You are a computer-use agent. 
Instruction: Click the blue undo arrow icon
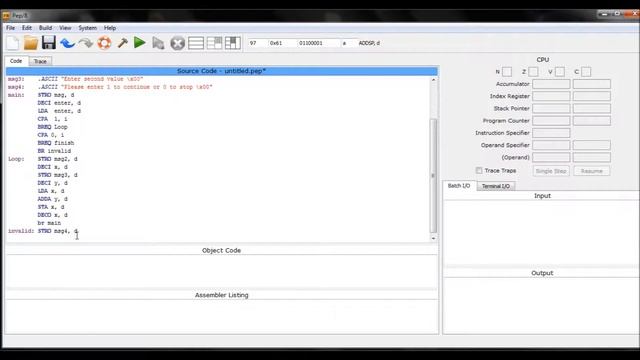point(67,43)
